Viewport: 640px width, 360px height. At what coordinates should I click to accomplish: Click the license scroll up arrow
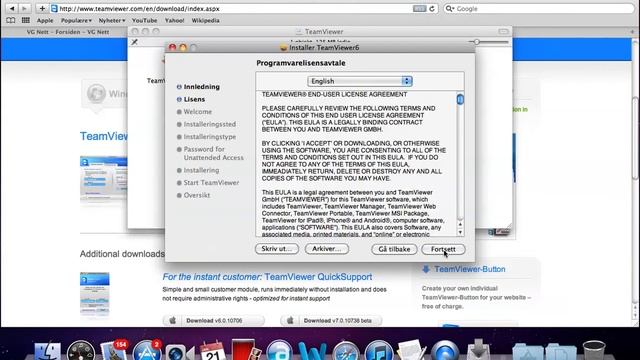pyautogui.click(x=460, y=224)
